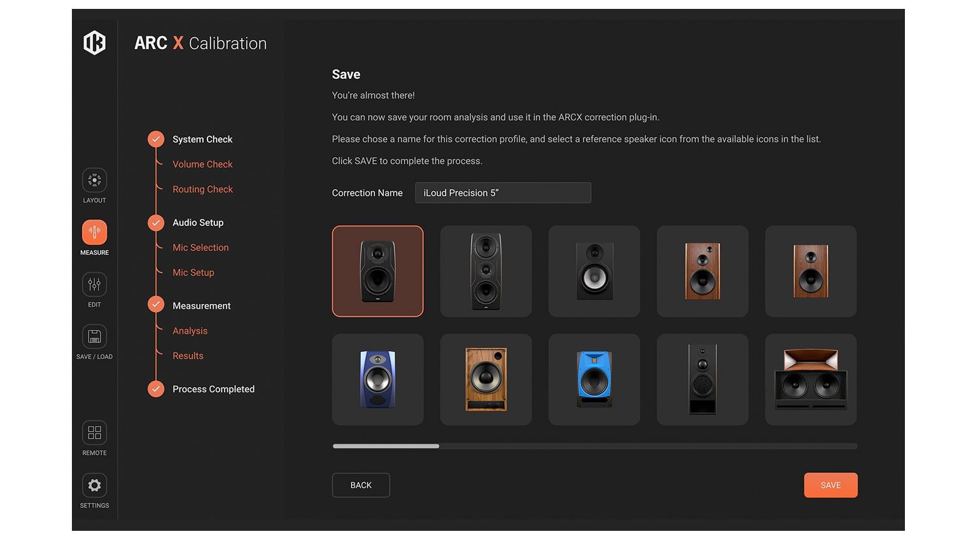This screenshot has width=980, height=541.
Task: Click the ARC X Calibration title
Action: click(x=200, y=43)
